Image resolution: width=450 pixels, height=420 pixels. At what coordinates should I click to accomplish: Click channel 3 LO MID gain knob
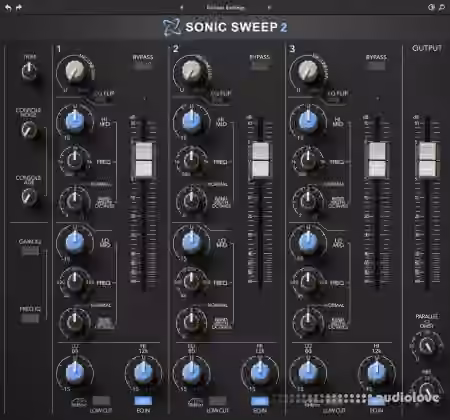pyautogui.click(x=308, y=242)
